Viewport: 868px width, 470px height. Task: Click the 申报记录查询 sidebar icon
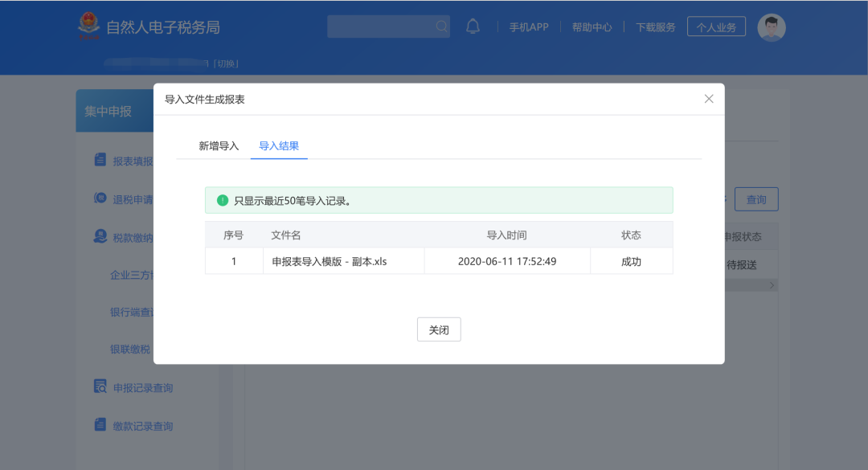tap(100, 386)
